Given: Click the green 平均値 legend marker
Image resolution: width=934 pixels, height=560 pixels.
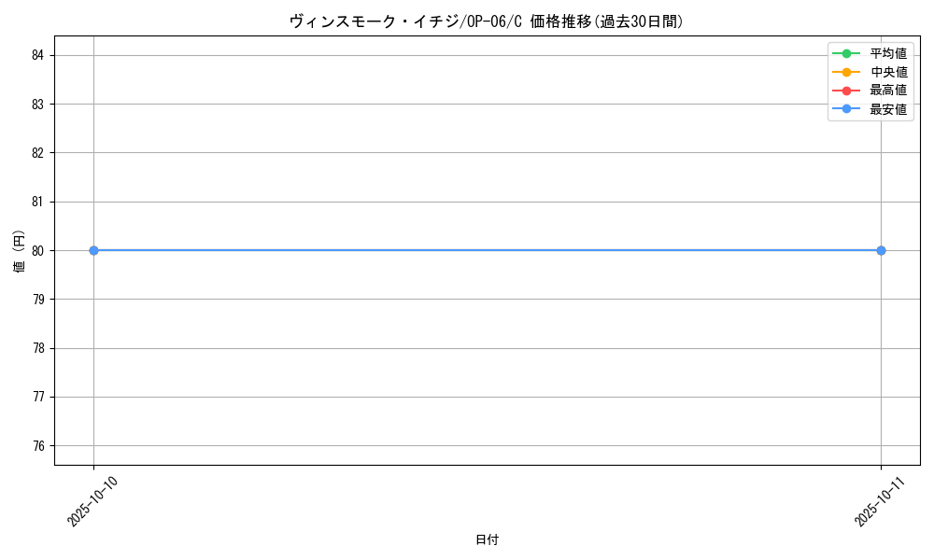Looking at the screenshot, I should coord(846,53).
